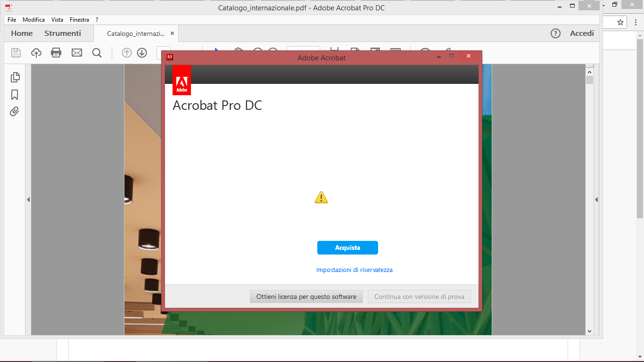Viewport: 644px width, 362px height.
Task: Open the Finestra menu
Action: tap(79, 20)
